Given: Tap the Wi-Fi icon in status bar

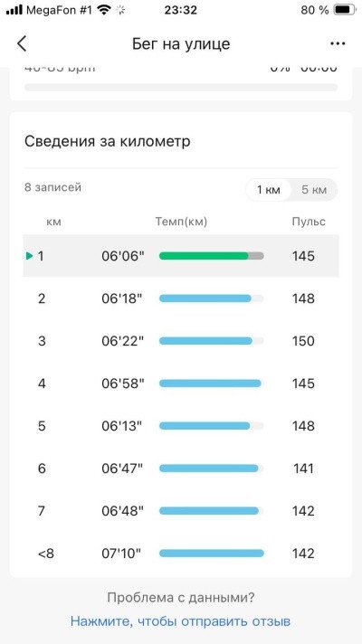Looking at the screenshot, I should 104,10.
